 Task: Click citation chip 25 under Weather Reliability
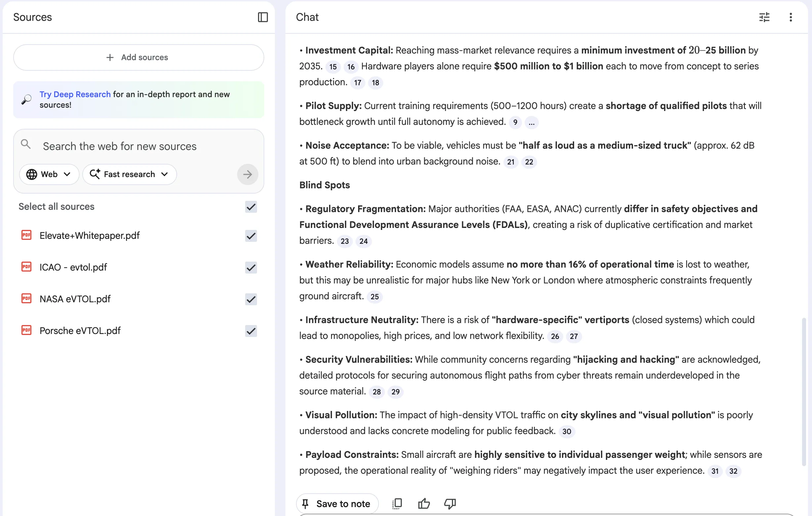tap(374, 297)
